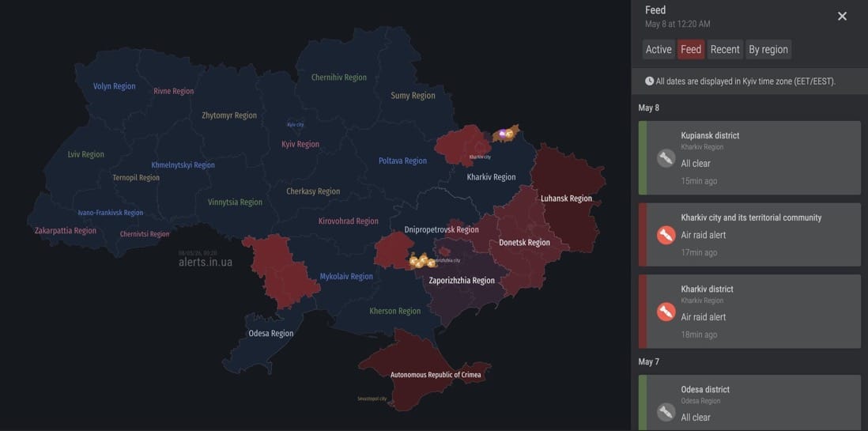Select Luhansk Region on the map

click(x=566, y=198)
